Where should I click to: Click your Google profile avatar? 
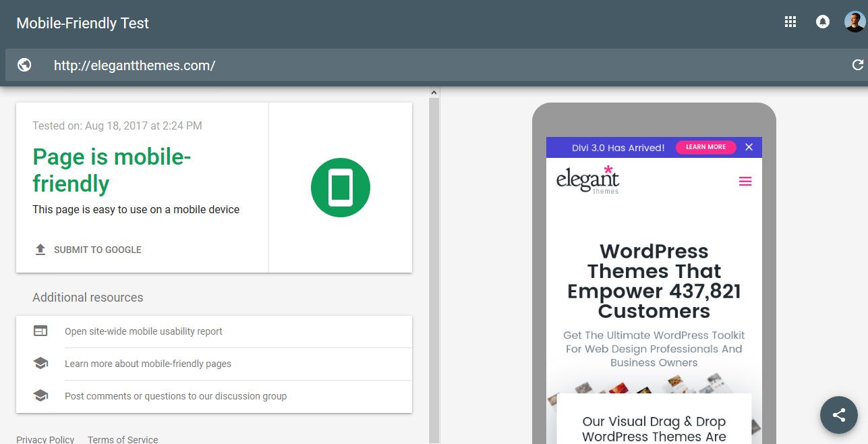(854, 22)
